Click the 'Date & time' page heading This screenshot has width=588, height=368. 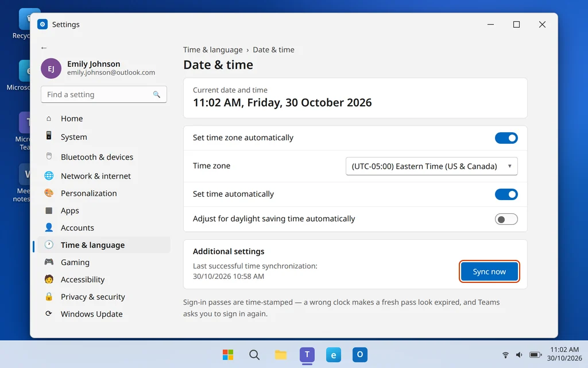pyautogui.click(x=218, y=65)
